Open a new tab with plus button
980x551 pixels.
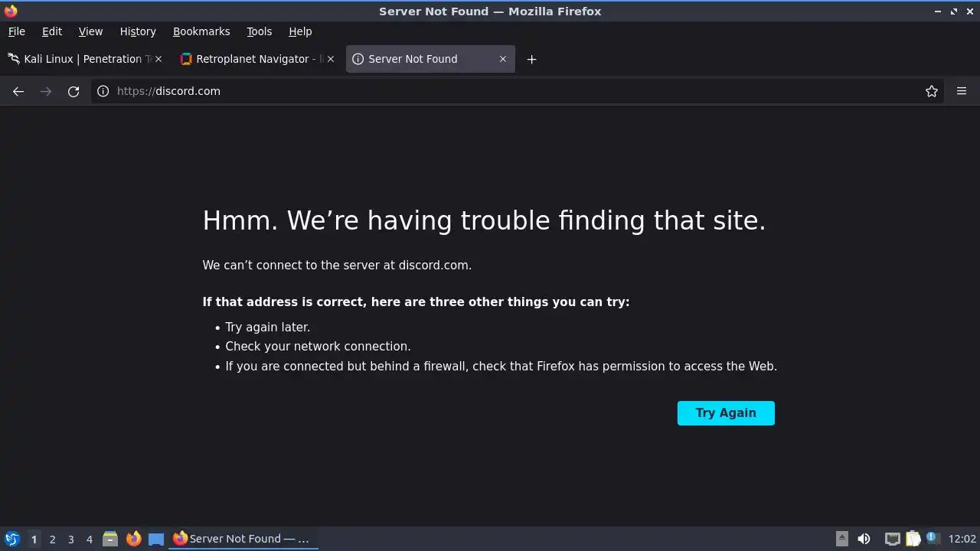click(531, 59)
